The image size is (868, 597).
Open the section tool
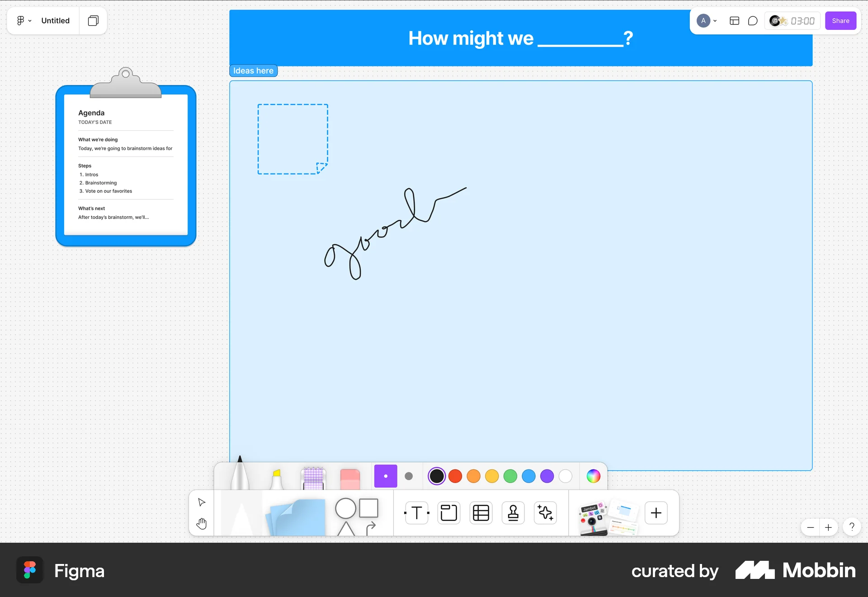[448, 512]
